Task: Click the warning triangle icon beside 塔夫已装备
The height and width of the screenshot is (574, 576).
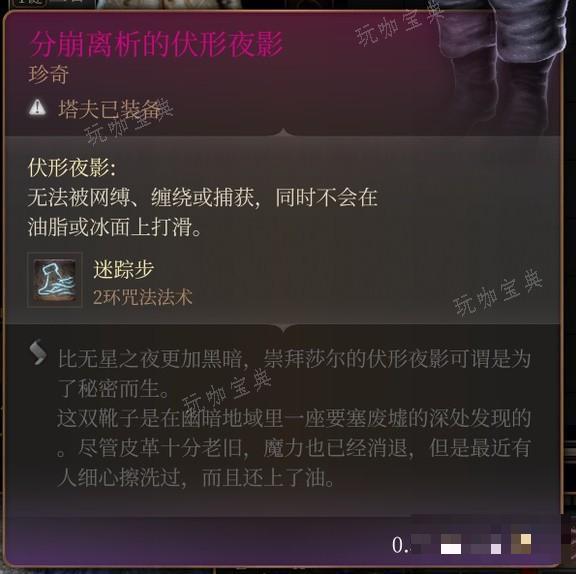Action: click(37, 108)
